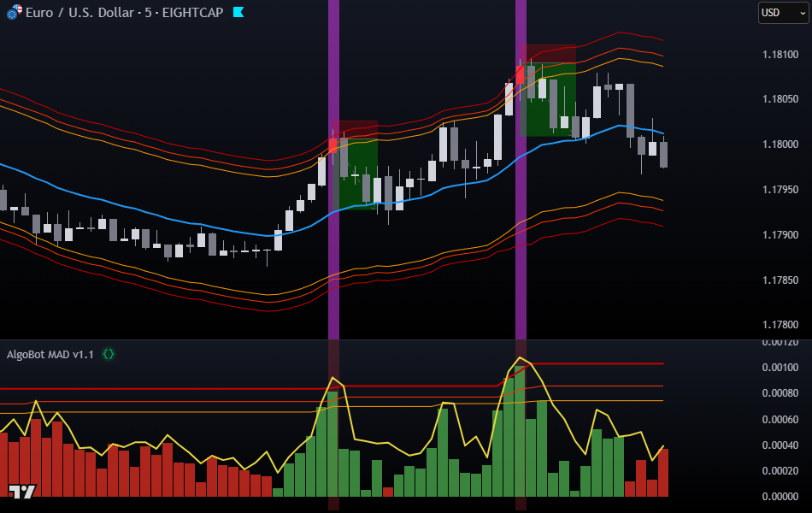Click the TradingView logo in the bottom-left corner
The image size is (812, 513).
(22, 492)
